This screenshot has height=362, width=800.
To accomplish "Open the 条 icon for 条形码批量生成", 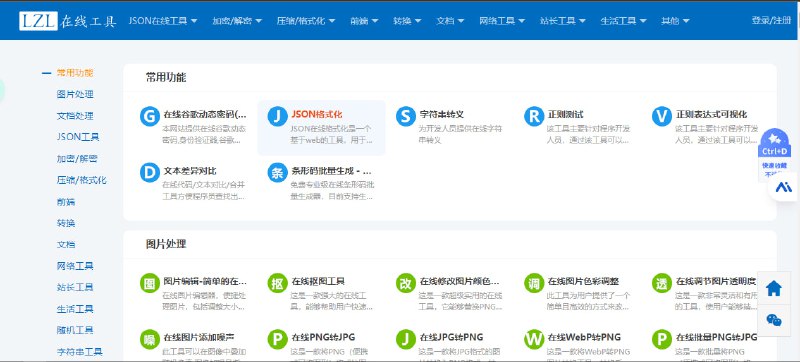I will pyautogui.click(x=278, y=173).
